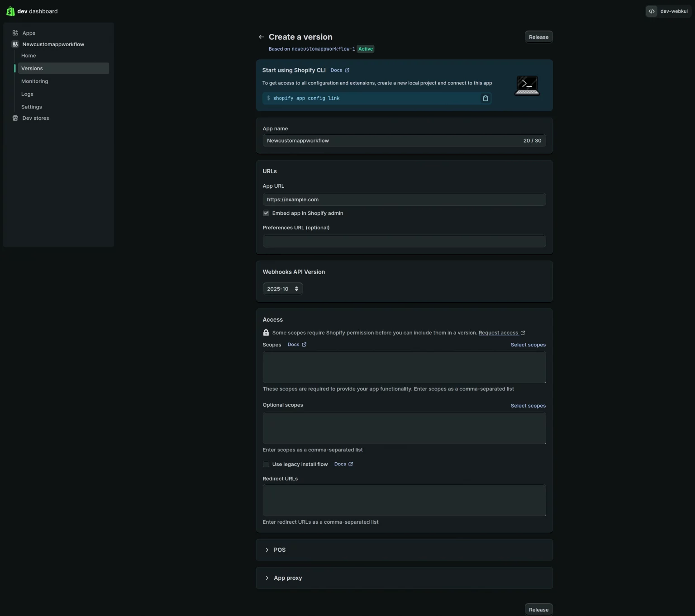The image size is (695, 616).
Task: Click the Scopes text area
Action: tap(404, 367)
